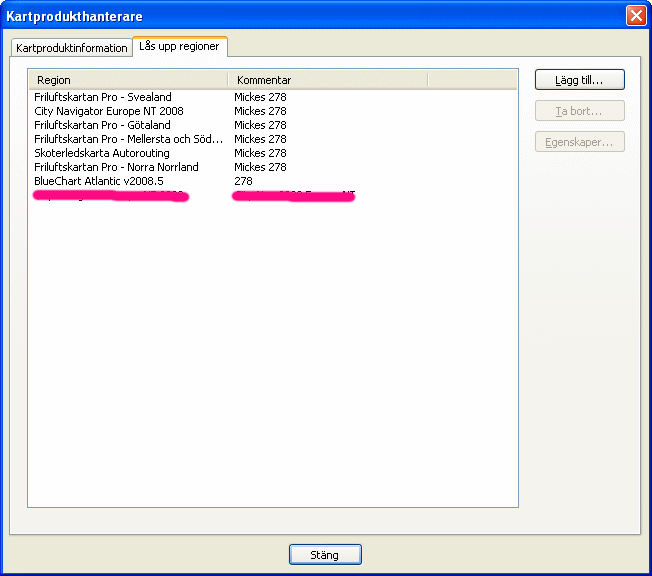Click Mickes 278 comment for Svealand
This screenshot has width=652, height=576.
click(x=260, y=97)
